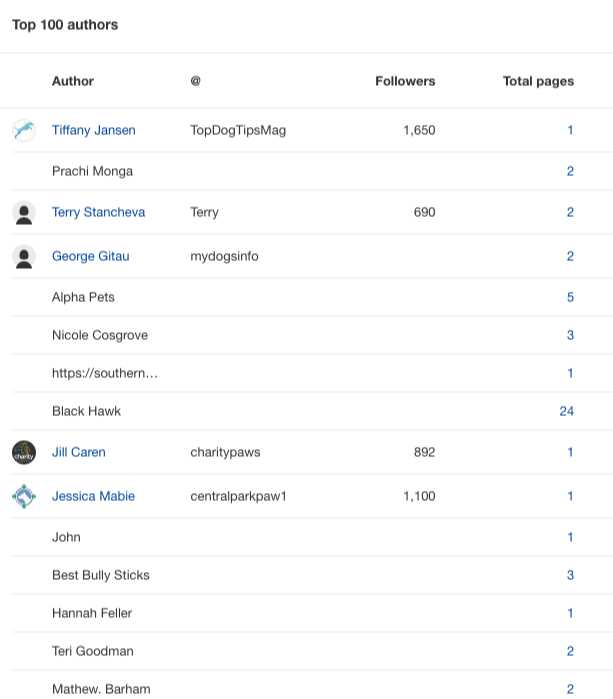The height and width of the screenshot is (699, 613).
Task: Open Jill Caren author link
Action: pyautogui.click(x=79, y=452)
